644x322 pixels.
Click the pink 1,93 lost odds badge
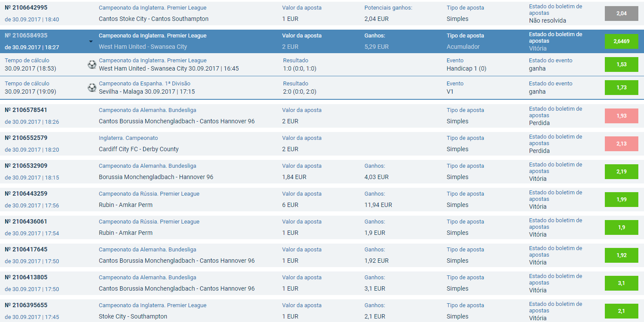tap(621, 116)
